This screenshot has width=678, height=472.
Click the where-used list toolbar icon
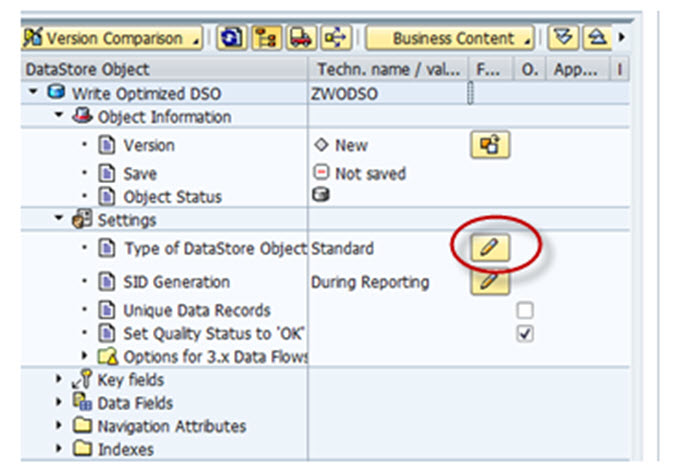(331, 39)
